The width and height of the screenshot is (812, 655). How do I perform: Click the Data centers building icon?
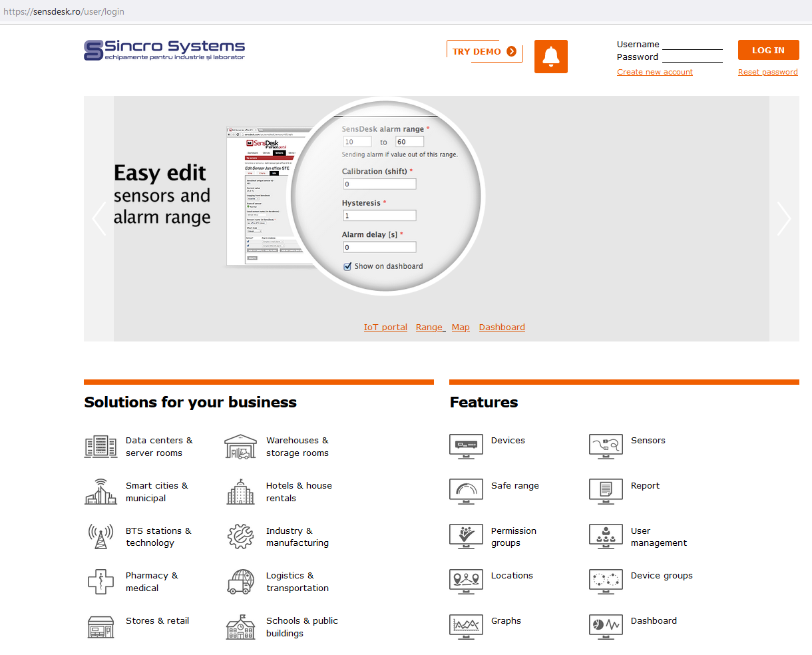tap(101, 446)
